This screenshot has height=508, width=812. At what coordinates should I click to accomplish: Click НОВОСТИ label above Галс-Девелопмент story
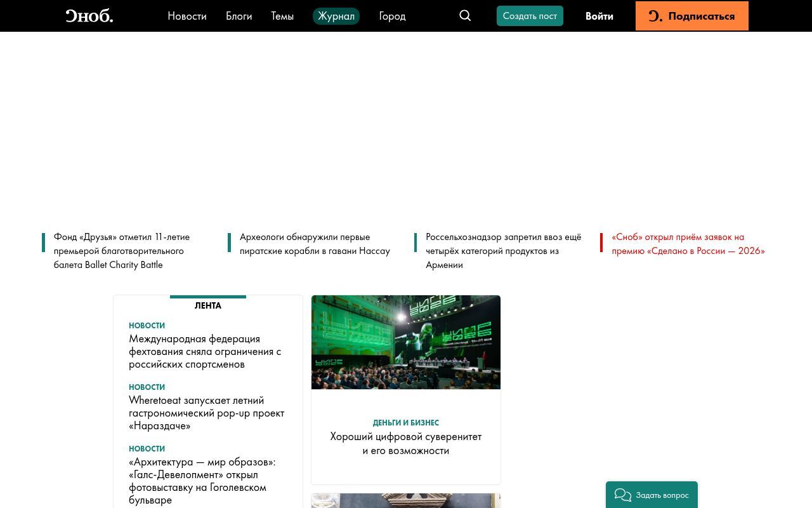pos(147,449)
